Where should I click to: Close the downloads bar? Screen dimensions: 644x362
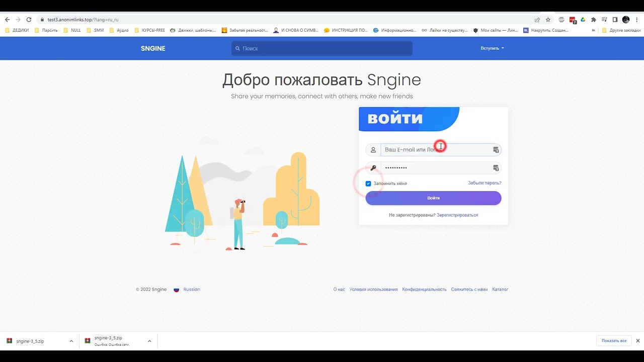coord(637,341)
